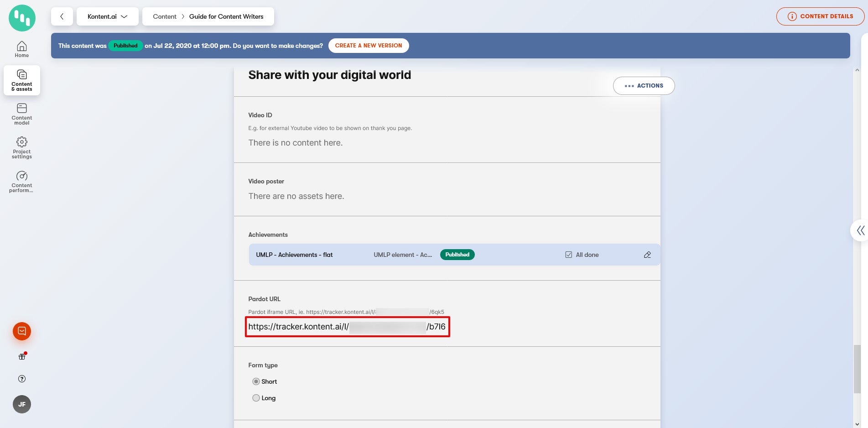Image resolution: width=868 pixels, height=428 pixels.
Task: Toggle the All done checkbox
Action: tap(568, 255)
